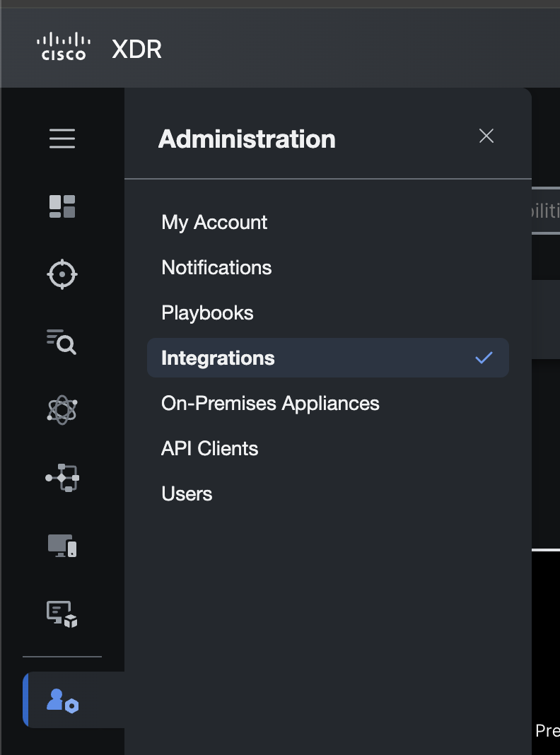Open the Users page
The width and height of the screenshot is (560, 755).
tap(187, 493)
